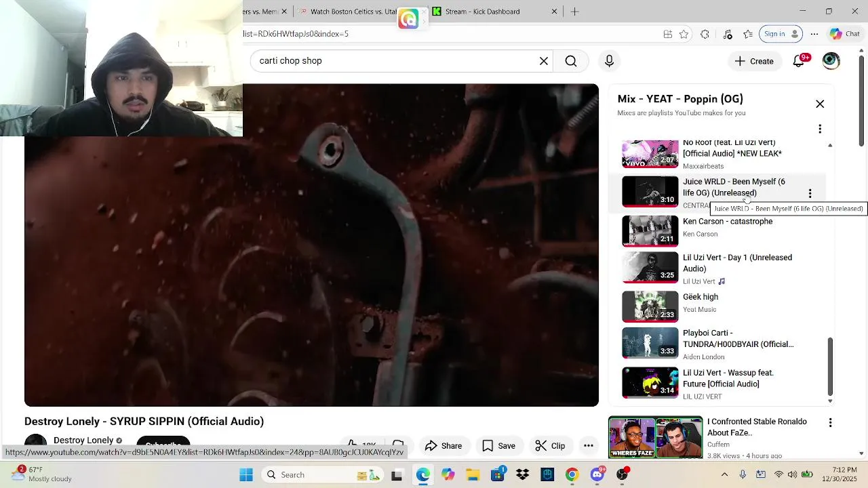The width and height of the screenshot is (868, 488).
Task: Open Edge split screen icon
Action: click(x=668, y=34)
